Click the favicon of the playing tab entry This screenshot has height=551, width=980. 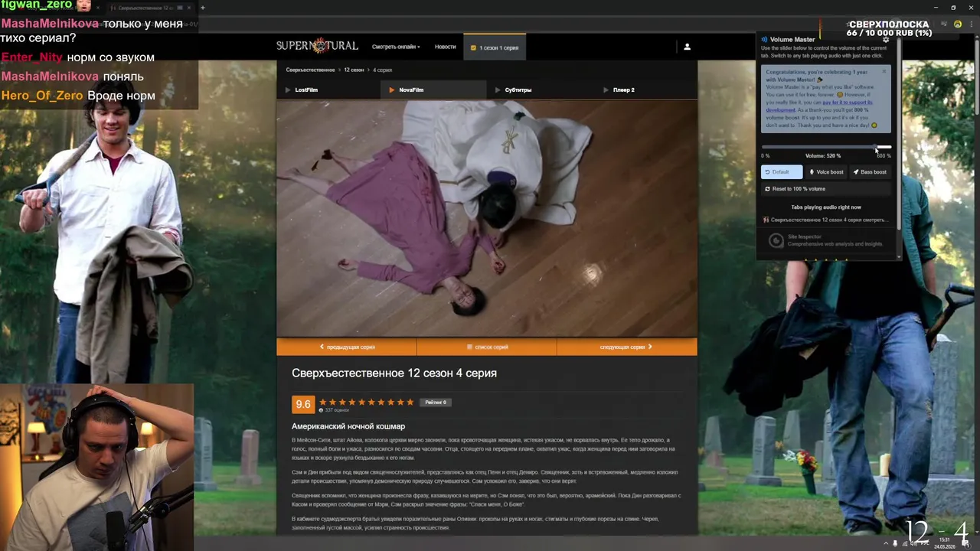[766, 220]
